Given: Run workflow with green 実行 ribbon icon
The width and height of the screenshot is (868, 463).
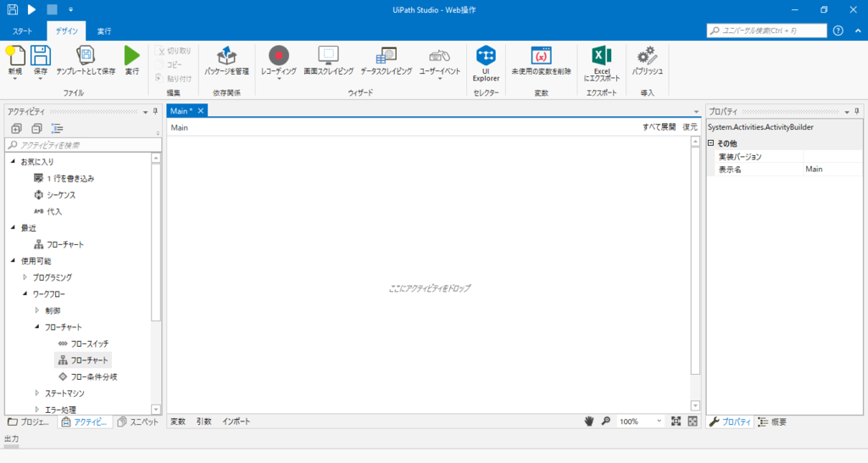Looking at the screenshot, I should click(131, 56).
